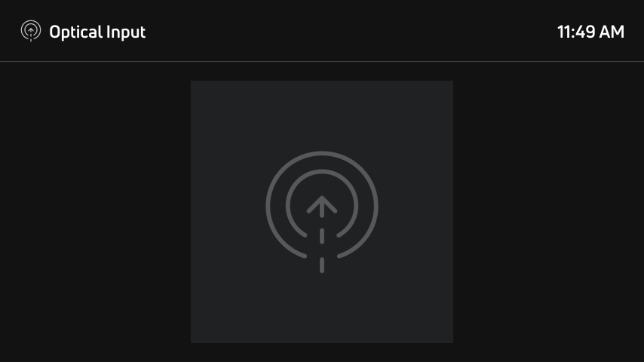Click the hour digits '11' in the clock
The width and height of the screenshot is (644, 362).
[564, 32]
